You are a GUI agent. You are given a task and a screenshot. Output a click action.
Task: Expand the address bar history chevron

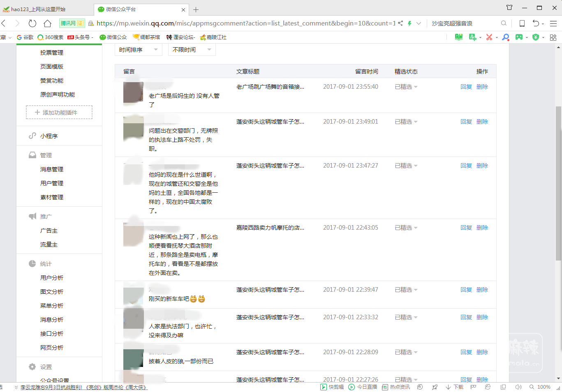(x=419, y=23)
